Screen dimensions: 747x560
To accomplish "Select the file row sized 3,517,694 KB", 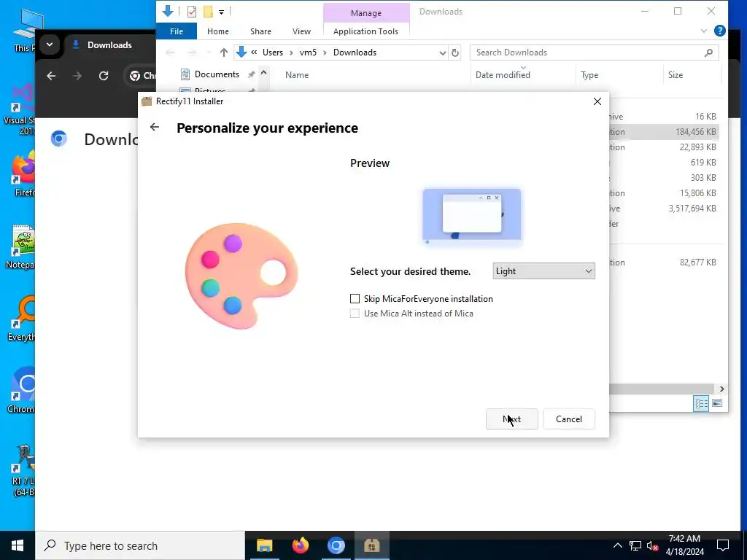I will pos(664,208).
